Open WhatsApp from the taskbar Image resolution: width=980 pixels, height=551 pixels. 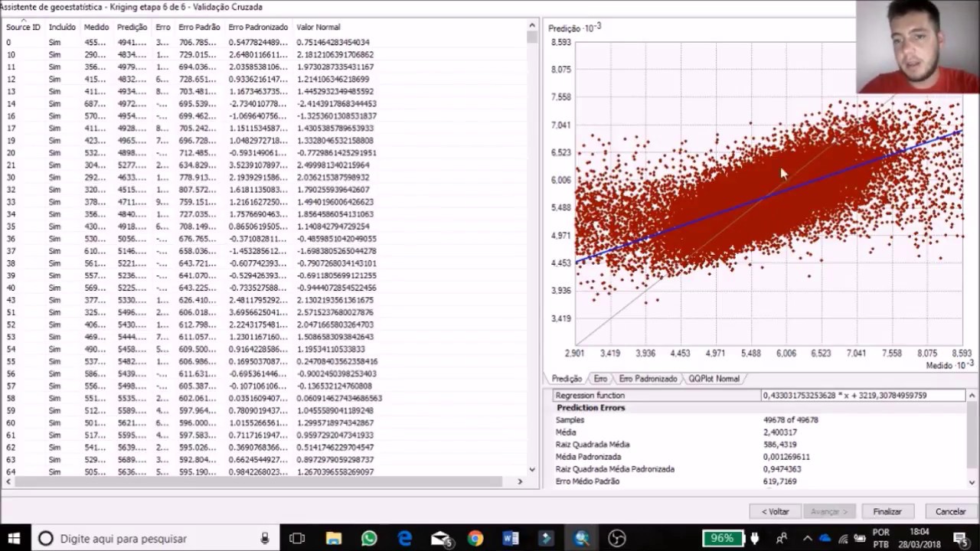click(x=369, y=539)
